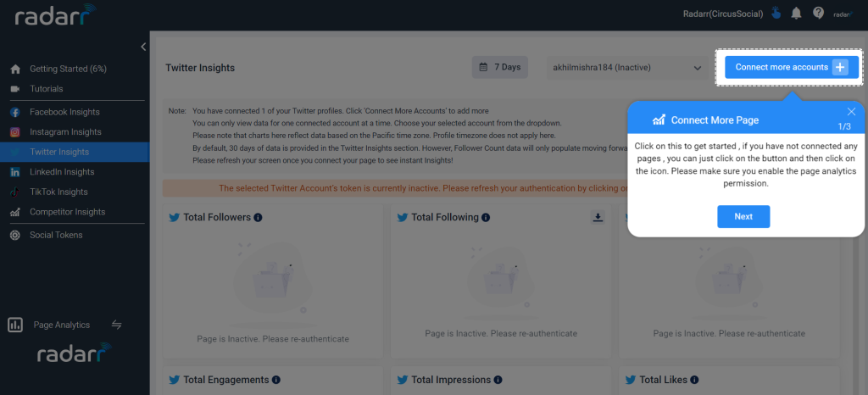
Task: Collapse the sidebar with the chevron arrow
Action: (x=143, y=47)
